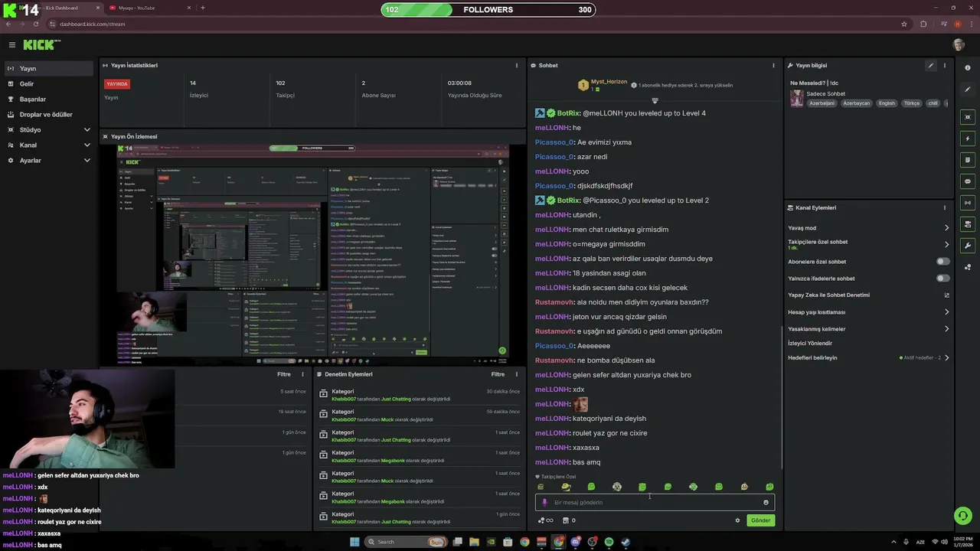Select Yayın in the sidebar

tap(50, 68)
